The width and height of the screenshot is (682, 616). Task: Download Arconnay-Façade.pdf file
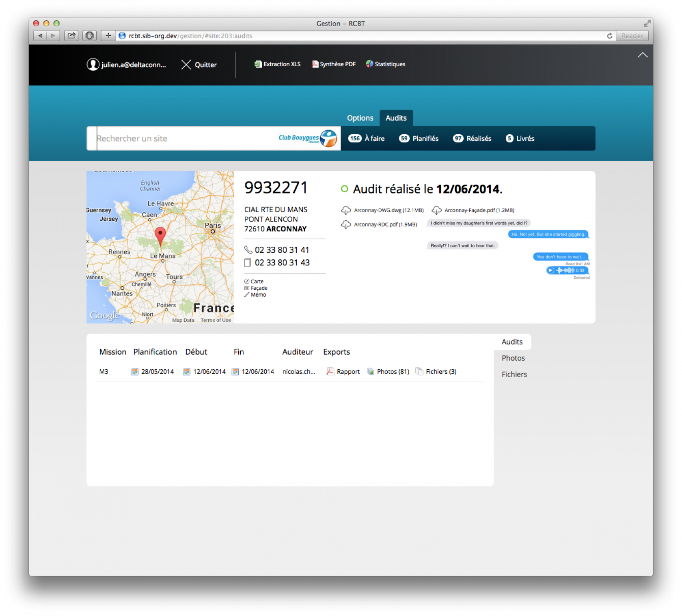pyautogui.click(x=473, y=210)
